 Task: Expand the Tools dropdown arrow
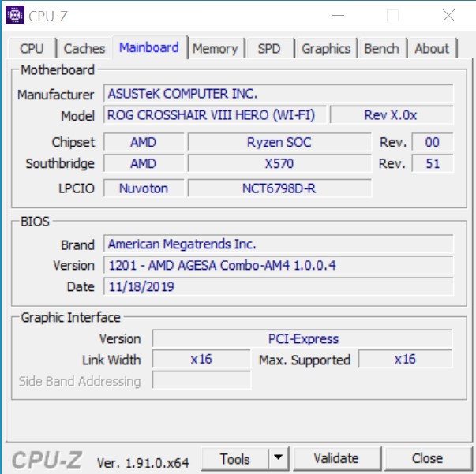(x=278, y=458)
